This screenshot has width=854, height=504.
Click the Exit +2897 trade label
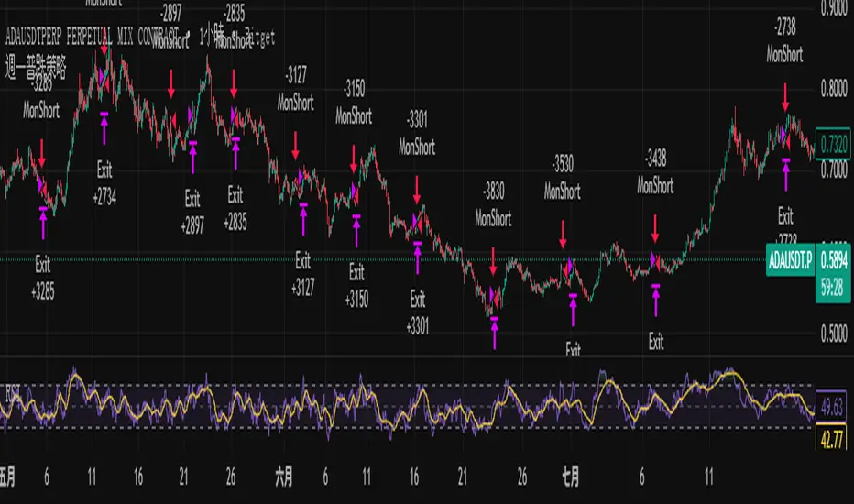tap(192, 212)
